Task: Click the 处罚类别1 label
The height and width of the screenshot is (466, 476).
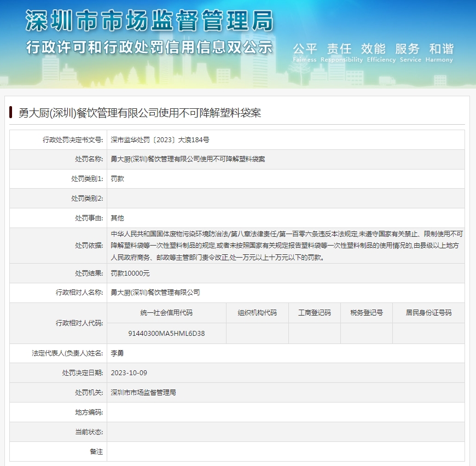Action: point(87,179)
